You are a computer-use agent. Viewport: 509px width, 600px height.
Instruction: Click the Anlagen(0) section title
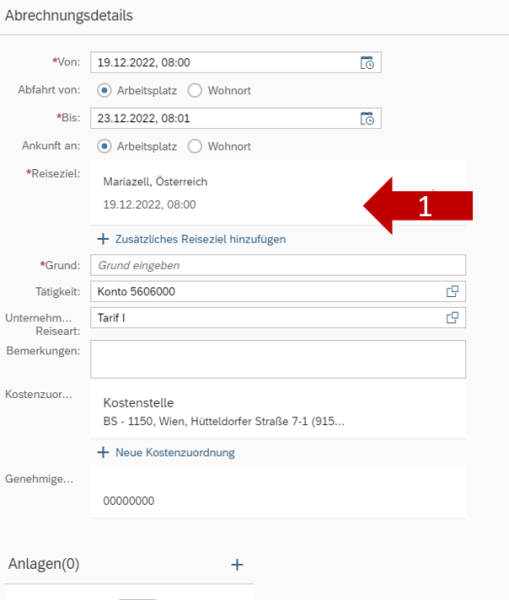(x=44, y=564)
